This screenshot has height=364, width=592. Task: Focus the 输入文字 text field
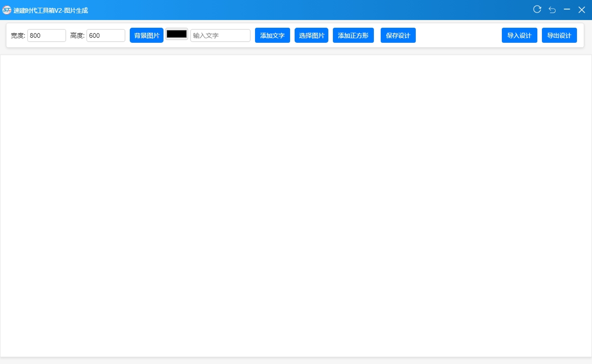(x=220, y=35)
